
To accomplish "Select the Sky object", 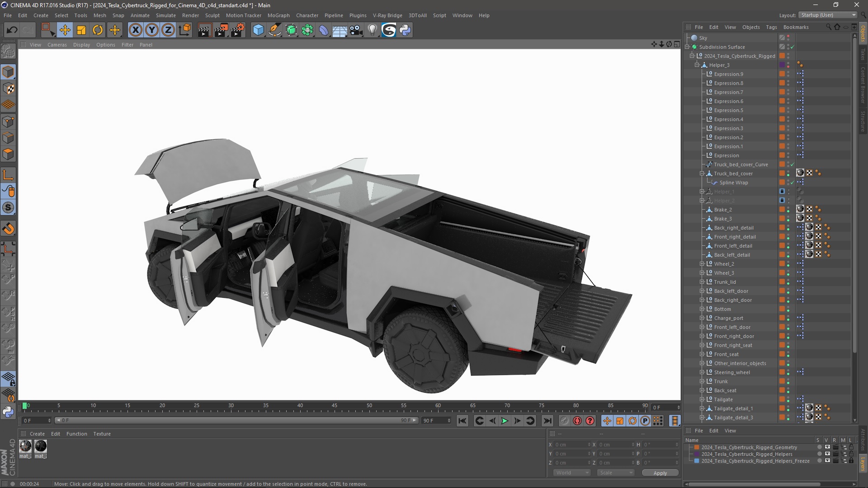I will point(703,38).
